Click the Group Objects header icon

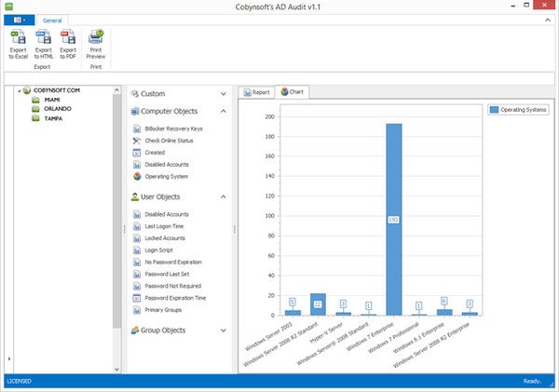click(135, 331)
